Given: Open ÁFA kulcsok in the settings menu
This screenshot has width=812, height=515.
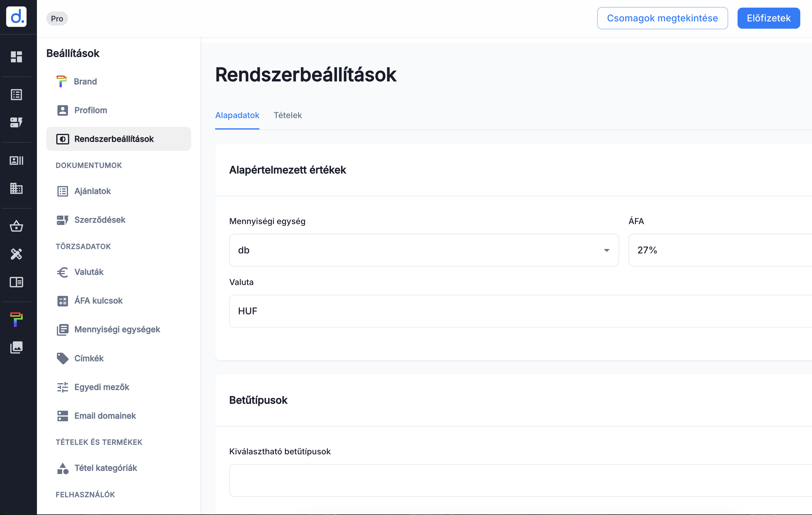Looking at the screenshot, I should point(98,301).
